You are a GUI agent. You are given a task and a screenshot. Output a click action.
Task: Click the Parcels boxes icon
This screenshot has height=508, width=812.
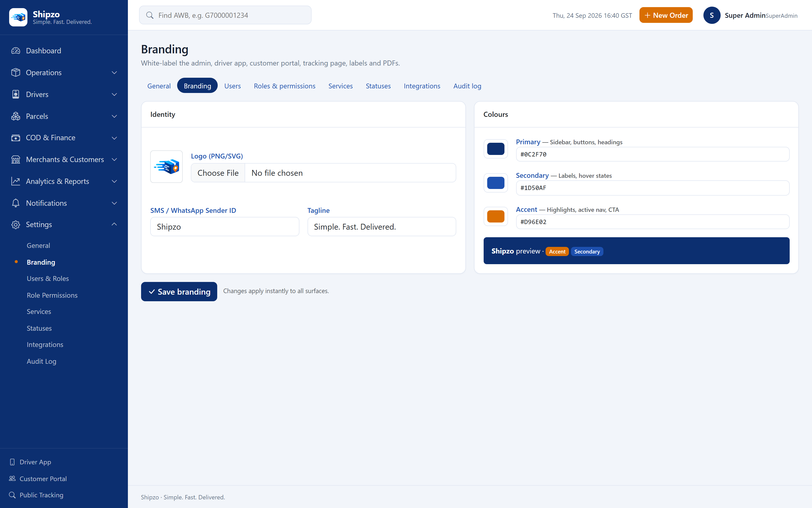(x=16, y=116)
